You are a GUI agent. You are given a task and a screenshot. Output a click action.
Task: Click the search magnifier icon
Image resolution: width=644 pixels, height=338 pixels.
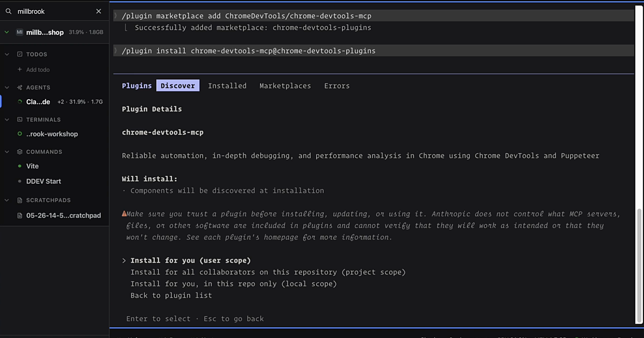9,11
